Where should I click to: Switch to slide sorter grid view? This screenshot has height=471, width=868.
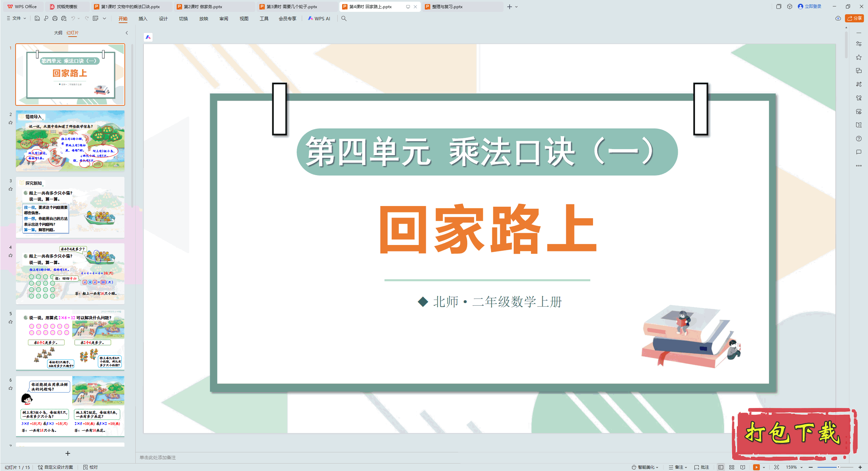[732, 467]
